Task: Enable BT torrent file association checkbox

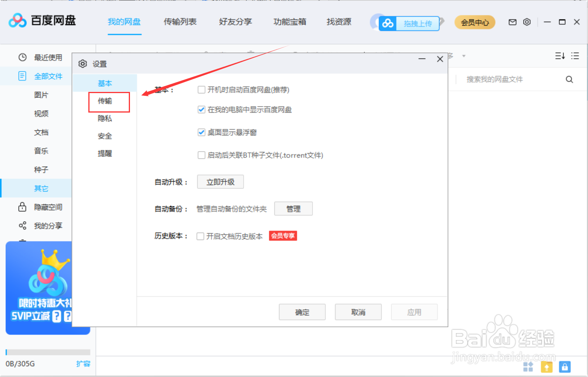Action: point(202,155)
